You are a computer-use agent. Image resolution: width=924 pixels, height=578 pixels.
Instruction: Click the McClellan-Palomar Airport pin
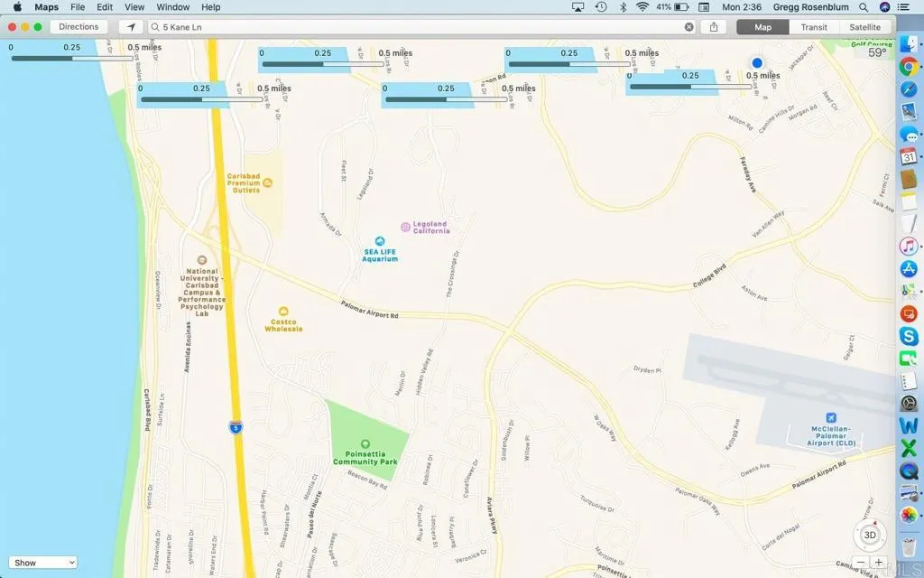point(831,417)
